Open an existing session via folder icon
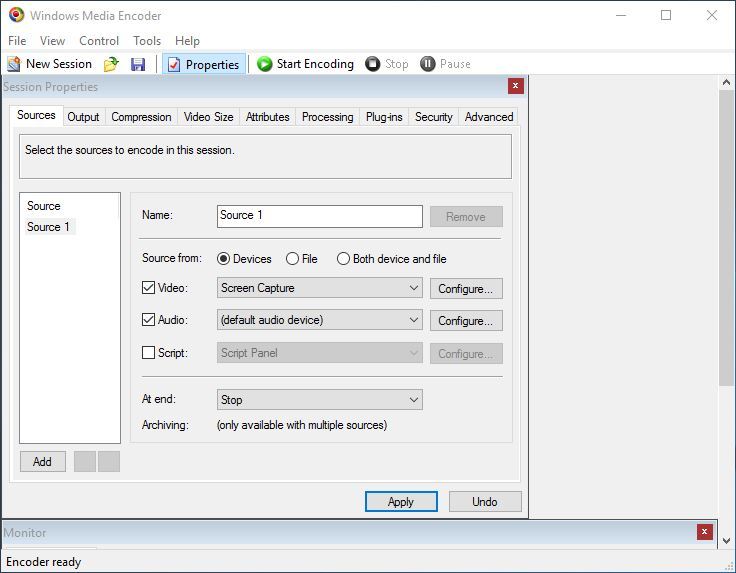736x573 pixels. [x=111, y=64]
